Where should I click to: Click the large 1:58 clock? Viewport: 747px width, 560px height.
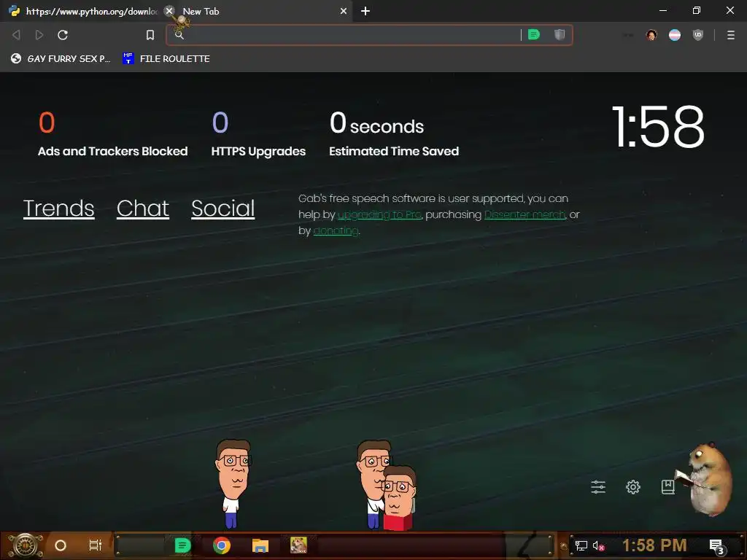[x=658, y=127]
